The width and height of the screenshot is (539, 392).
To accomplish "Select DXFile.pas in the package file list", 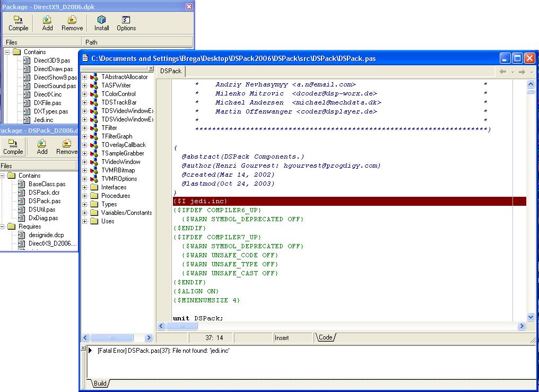I will [x=47, y=103].
